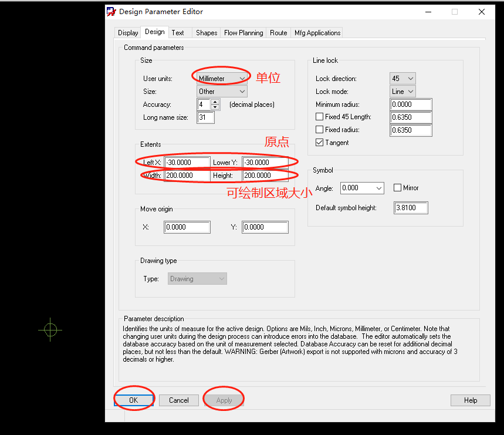
Task: Open the User units dropdown
Action: click(x=242, y=79)
